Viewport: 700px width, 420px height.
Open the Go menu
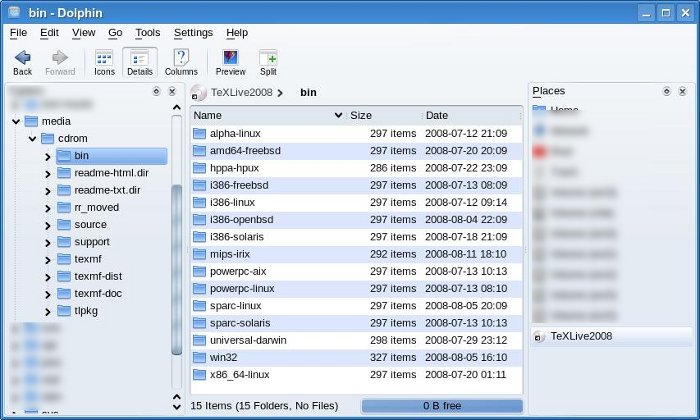click(115, 33)
